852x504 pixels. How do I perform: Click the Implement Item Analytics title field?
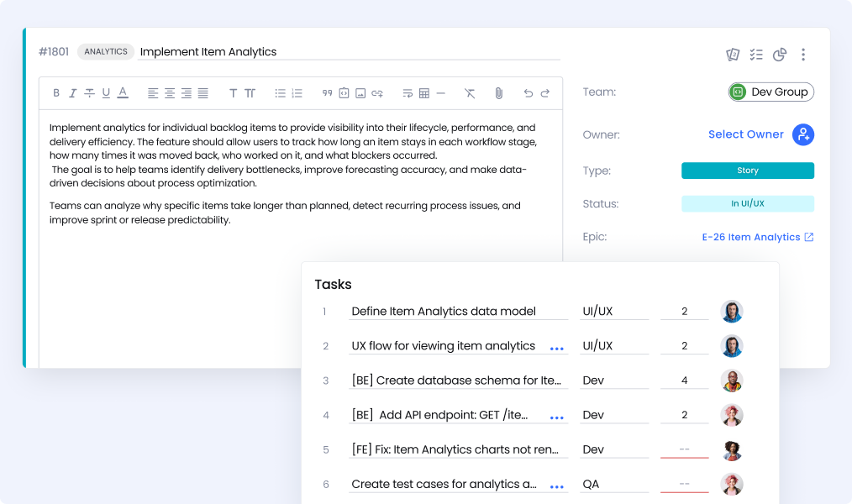click(x=349, y=52)
